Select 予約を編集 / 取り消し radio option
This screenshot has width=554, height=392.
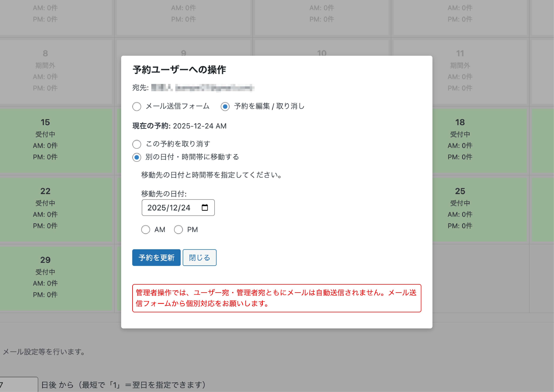[225, 106]
